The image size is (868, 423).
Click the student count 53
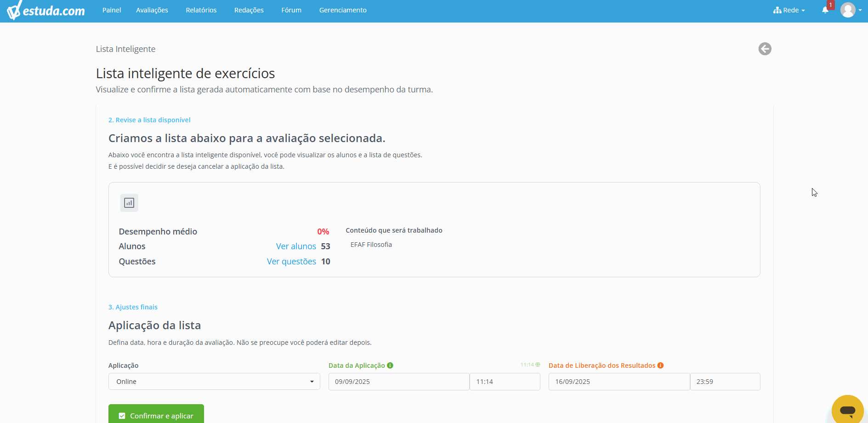click(326, 246)
